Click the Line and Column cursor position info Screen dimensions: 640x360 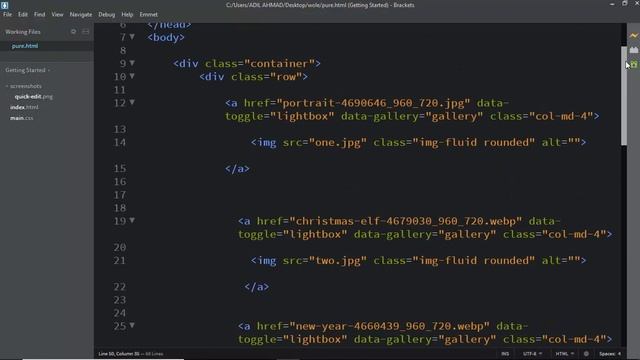[119, 354]
